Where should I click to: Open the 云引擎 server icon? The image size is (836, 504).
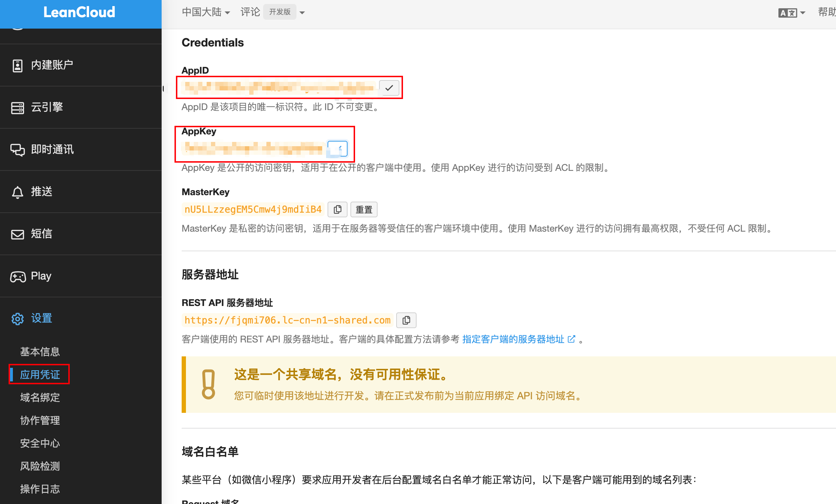(x=18, y=108)
